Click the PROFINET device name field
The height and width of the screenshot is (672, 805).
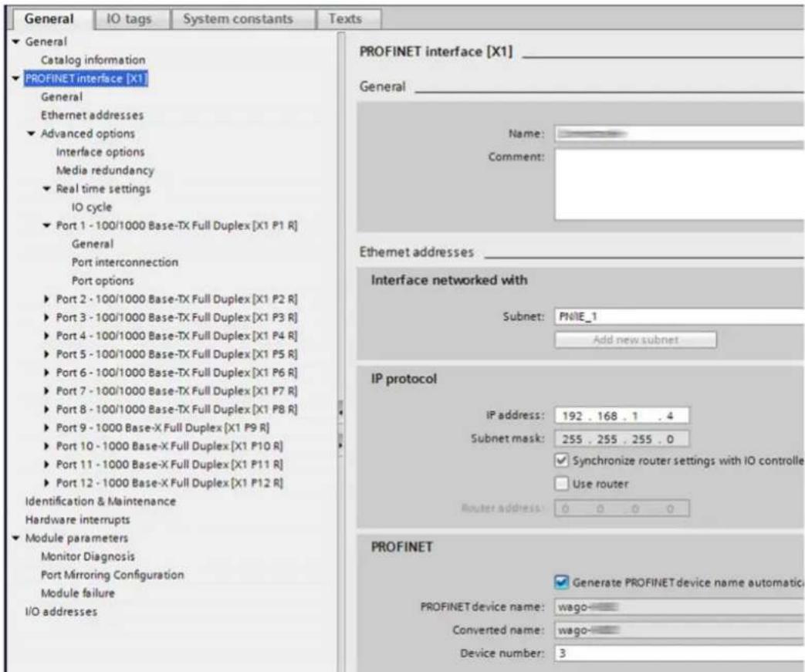(x=679, y=606)
